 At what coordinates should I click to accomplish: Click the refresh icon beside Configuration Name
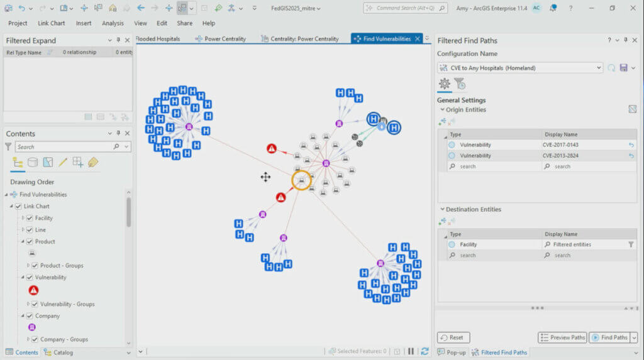[x=611, y=68]
